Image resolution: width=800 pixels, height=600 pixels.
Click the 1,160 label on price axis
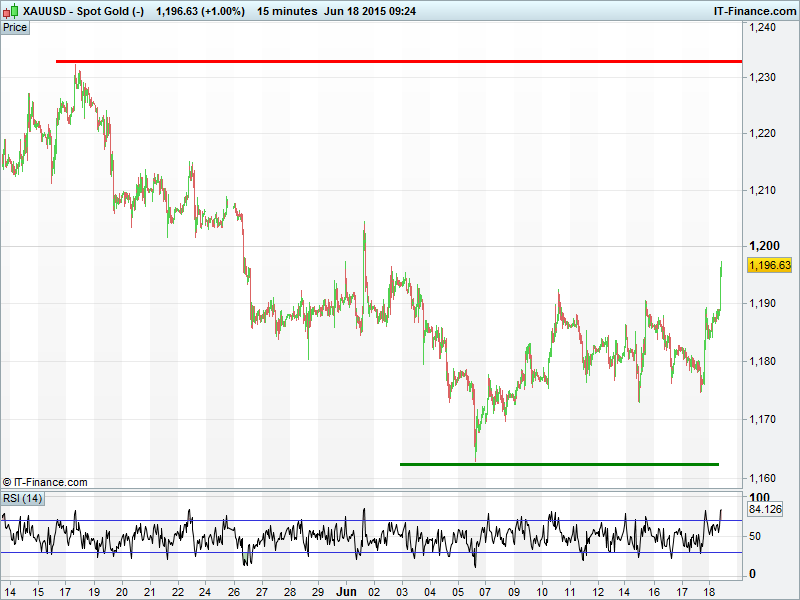coord(763,476)
